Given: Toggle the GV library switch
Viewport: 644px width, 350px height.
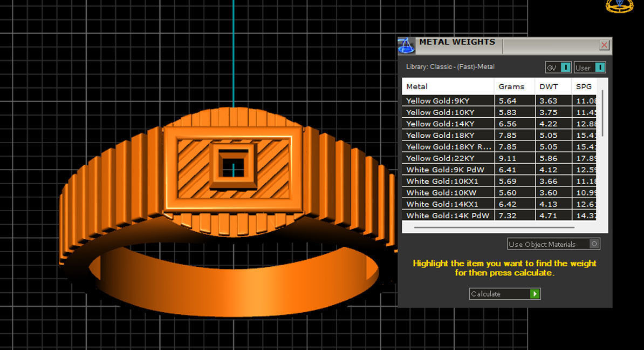Looking at the screenshot, I should coord(565,68).
